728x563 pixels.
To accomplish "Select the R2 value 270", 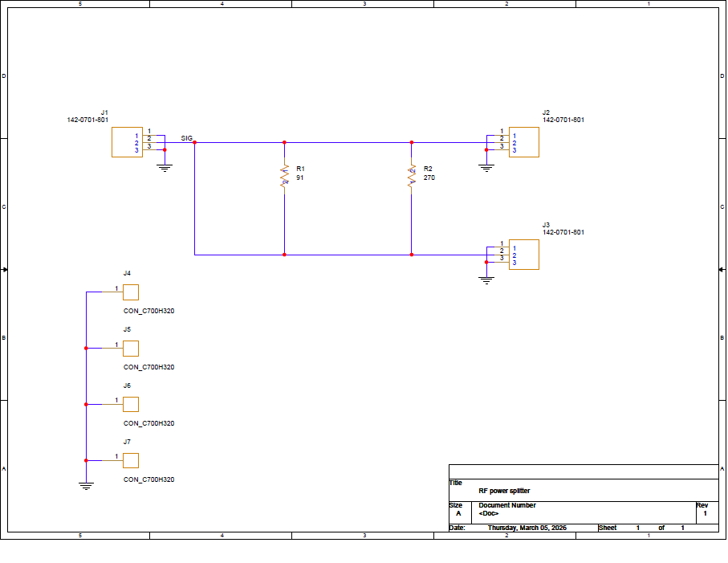I will (x=429, y=177).
